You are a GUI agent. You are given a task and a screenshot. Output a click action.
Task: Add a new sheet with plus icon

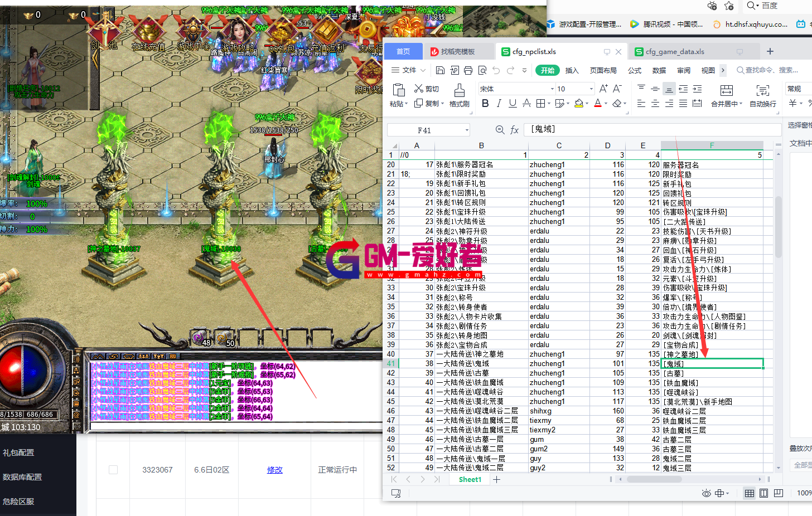[x=496, y=479]
